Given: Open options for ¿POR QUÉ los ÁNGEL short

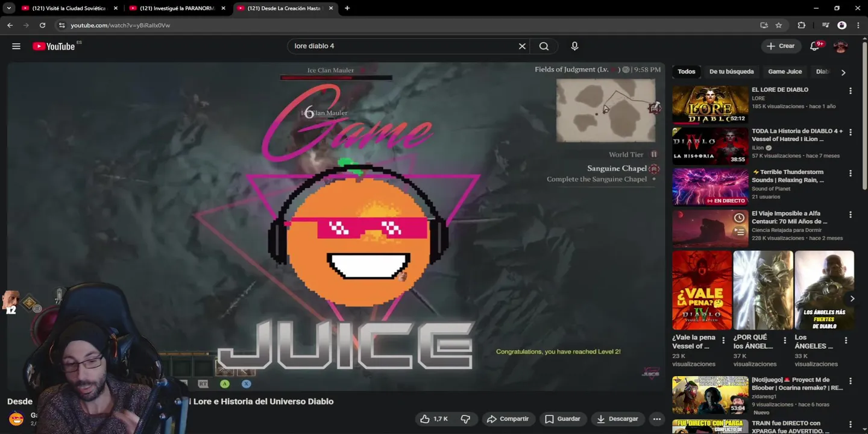Looking at the screenshot, I should 785,341.
